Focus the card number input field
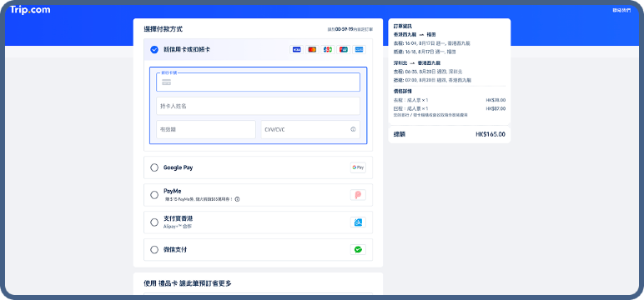The image size is (644, 300). tap(258, 82)
